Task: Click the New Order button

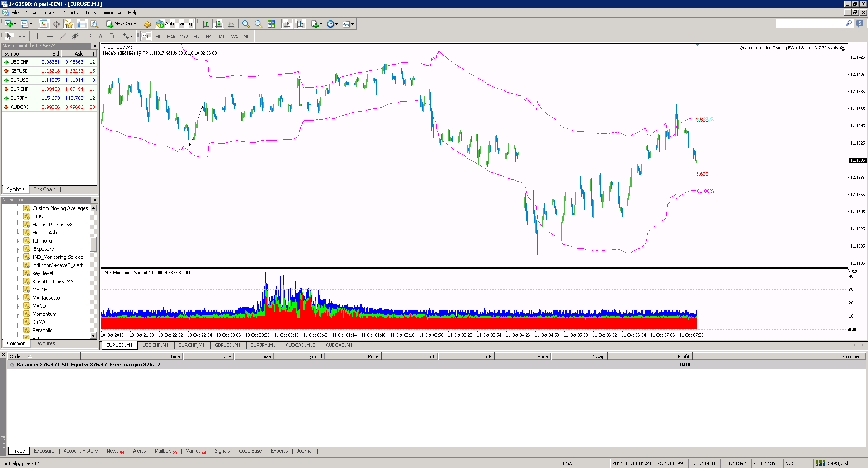Action: [x=122, y=24]
